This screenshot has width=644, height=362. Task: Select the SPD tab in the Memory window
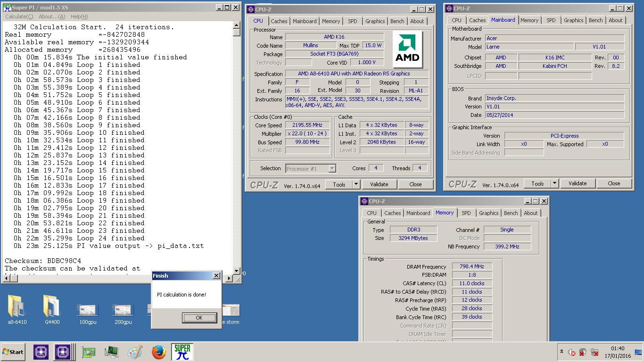point(466,213)
